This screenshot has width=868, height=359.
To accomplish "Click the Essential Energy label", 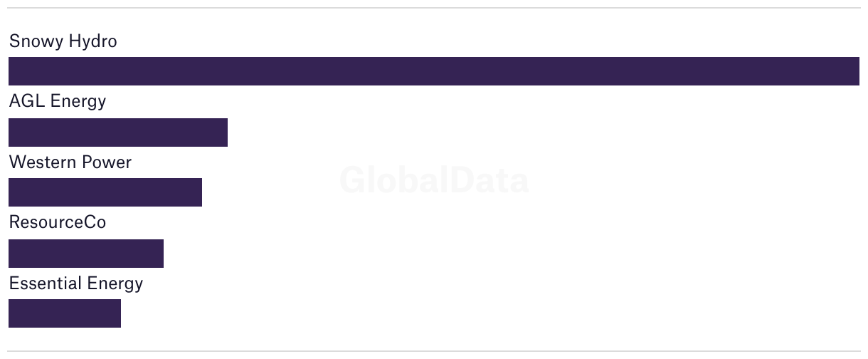I will pos(76,283).
